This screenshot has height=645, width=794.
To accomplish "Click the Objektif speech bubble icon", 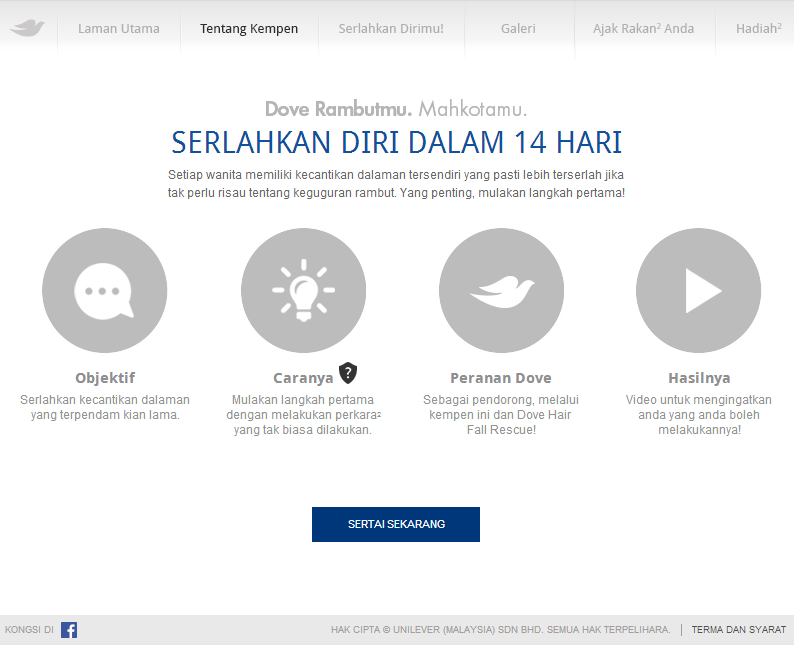I will pos(104,291).
